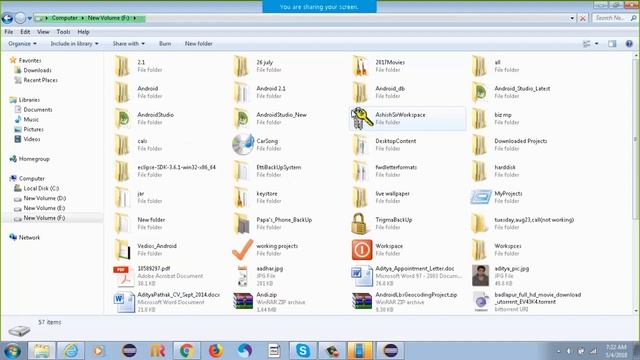The height and width of the screenshot is (360, 640).
Task: Click the New Volume (F:) breadcrumb
Action: click(109, 18)
